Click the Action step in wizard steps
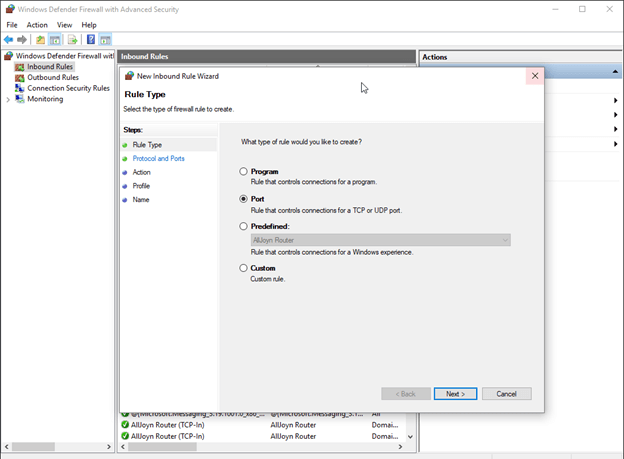Screen dimensions: 624x459 pyautogui.click(x=141, y=172)
